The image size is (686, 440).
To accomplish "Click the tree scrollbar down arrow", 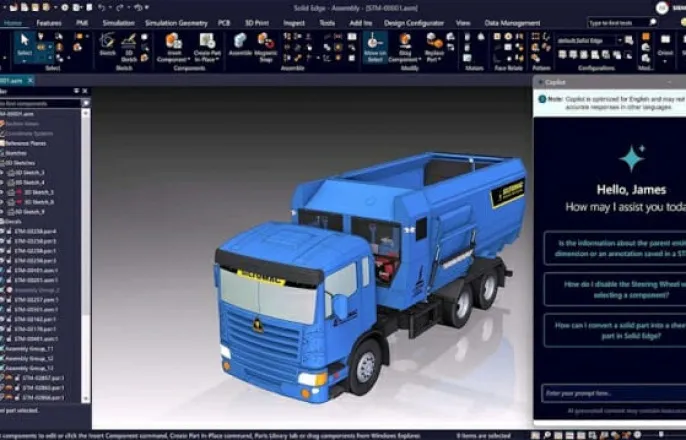I will [86, 399].
